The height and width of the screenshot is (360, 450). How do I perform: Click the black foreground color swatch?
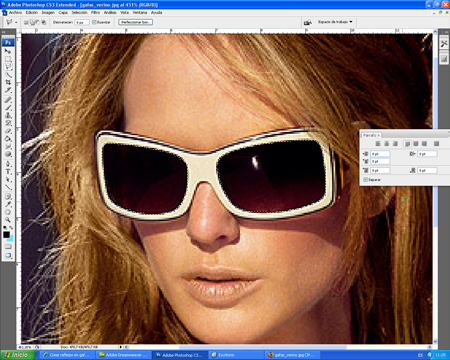pos(6,235)
